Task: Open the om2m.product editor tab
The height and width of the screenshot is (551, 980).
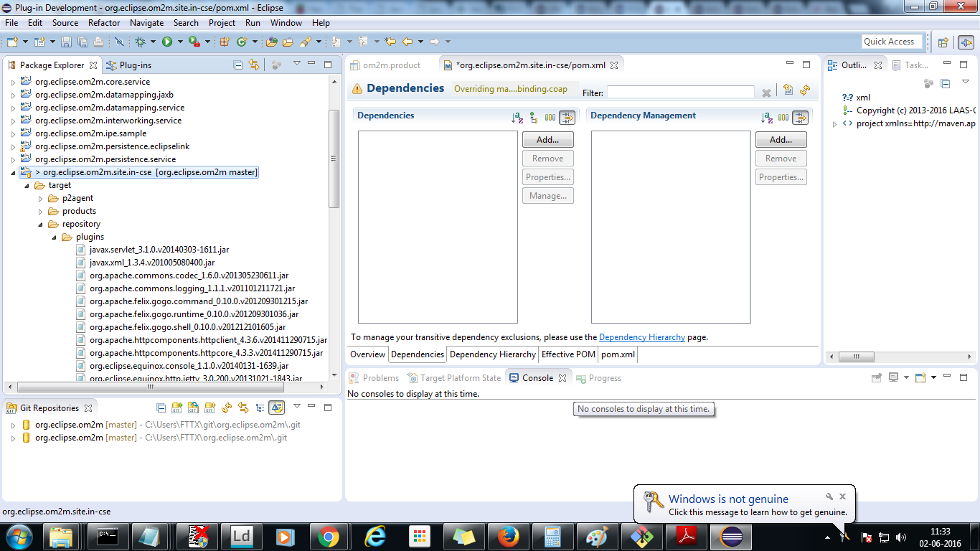Action: [x=385, y=65]
